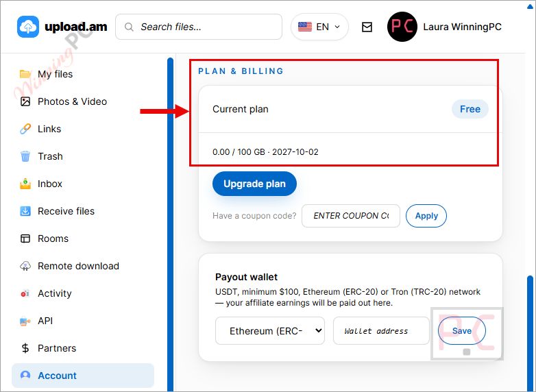Focus the Search files field
536x392 pixels.
coord(199,27)
